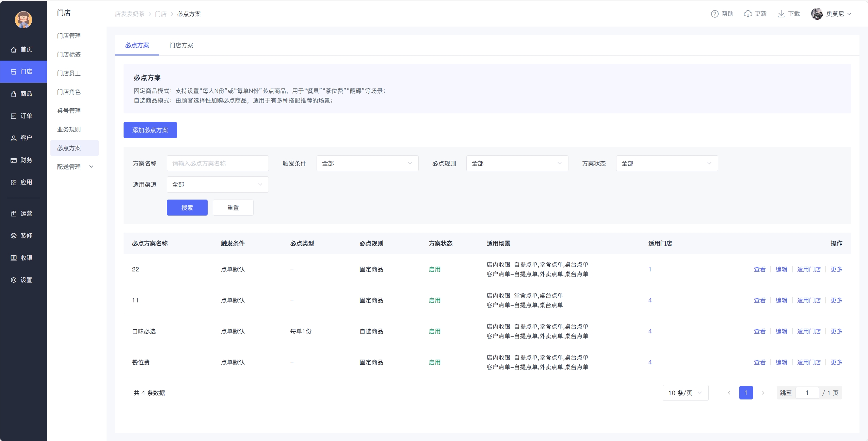Click 编辑 link for the 餐位费 row
Screen dimensions: 868x441
781,362
